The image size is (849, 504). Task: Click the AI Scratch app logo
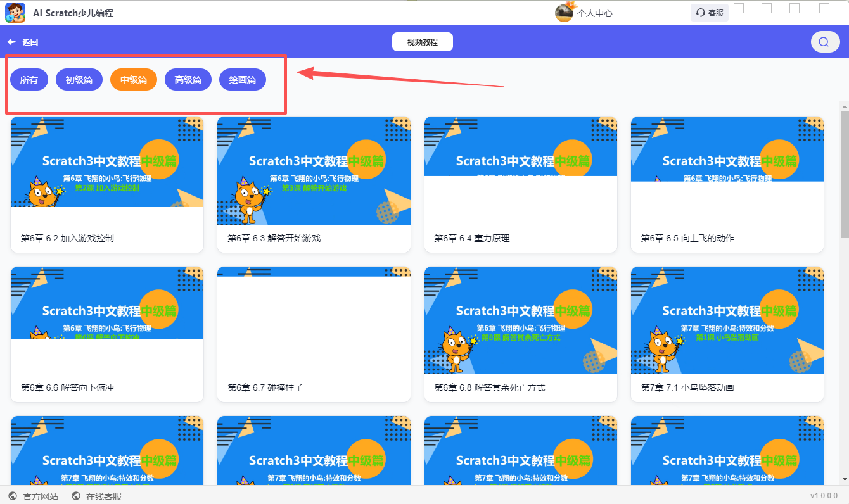click(x=15, y=12)
